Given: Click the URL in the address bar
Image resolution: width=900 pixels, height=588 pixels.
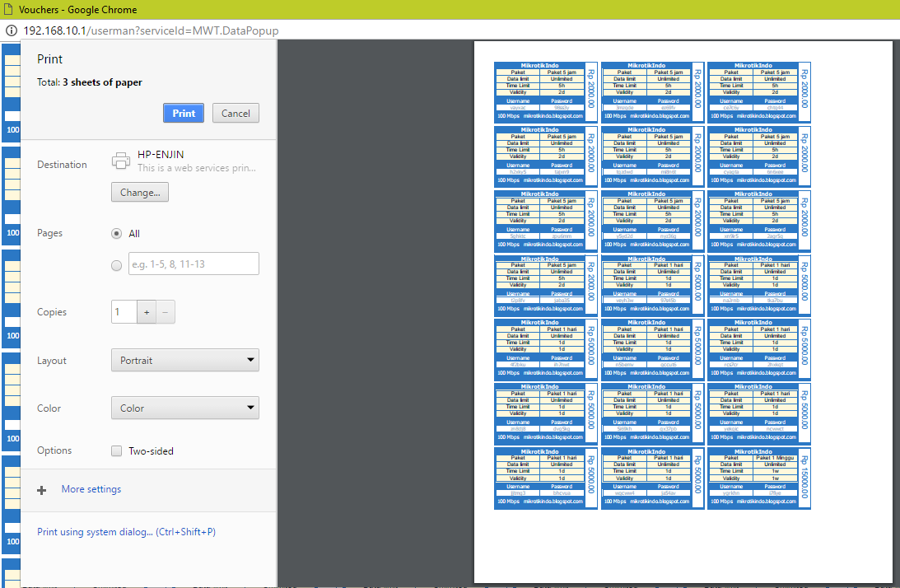Looking at the screenshot, I should 151,30.
